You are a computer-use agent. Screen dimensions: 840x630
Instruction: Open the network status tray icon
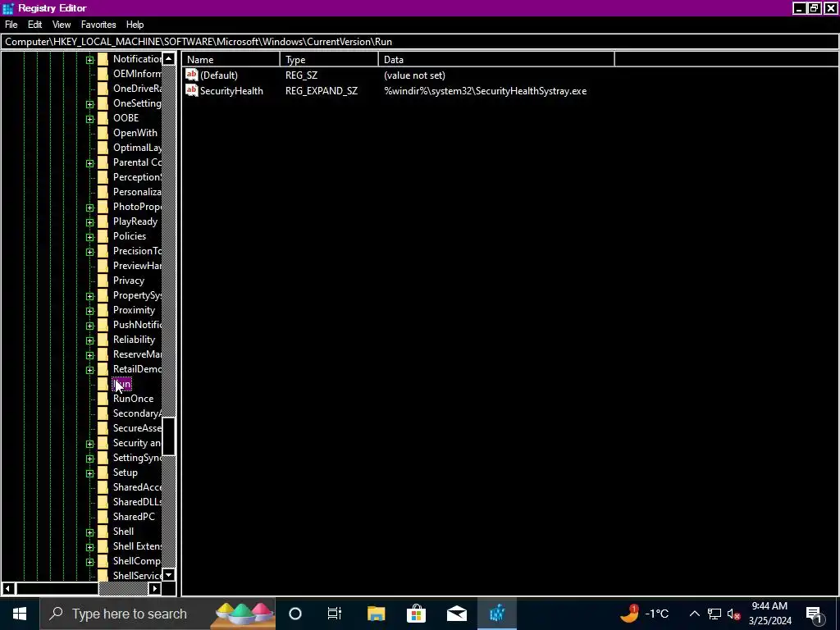(x=714, y=614)
